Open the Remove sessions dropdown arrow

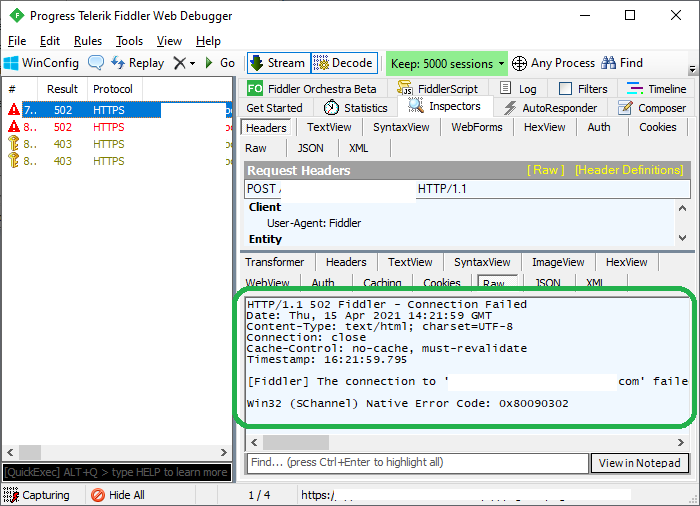192,63
